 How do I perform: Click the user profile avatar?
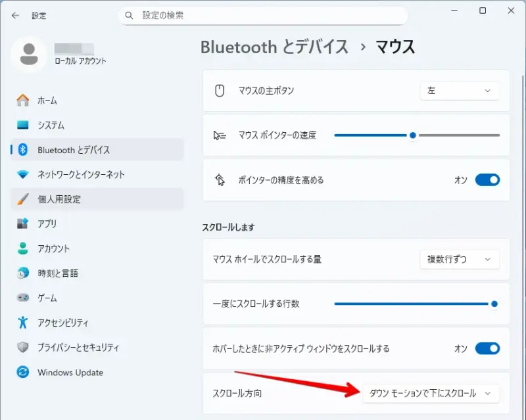[29, 54]
